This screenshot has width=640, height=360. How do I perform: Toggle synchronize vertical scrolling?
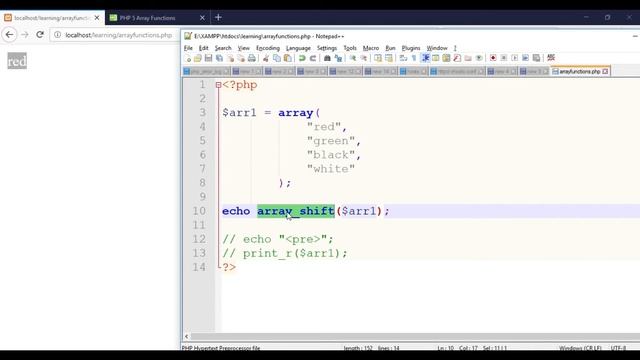378,58
